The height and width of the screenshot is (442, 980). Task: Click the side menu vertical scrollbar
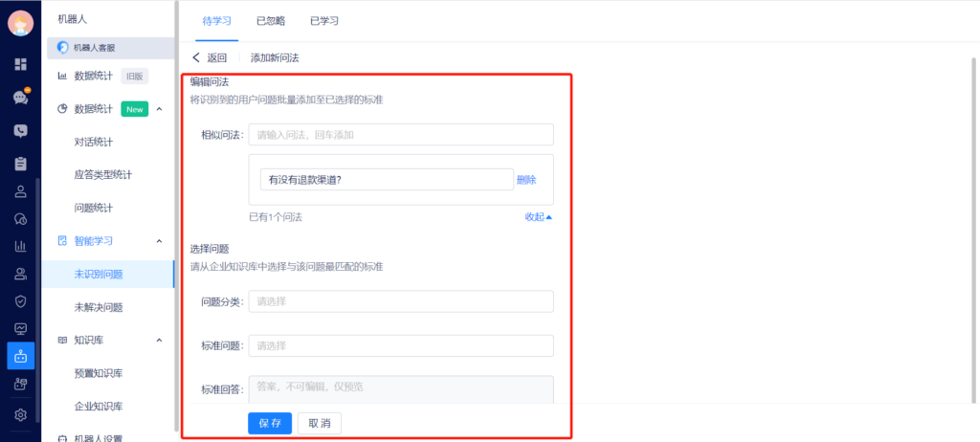pos(177,215)
